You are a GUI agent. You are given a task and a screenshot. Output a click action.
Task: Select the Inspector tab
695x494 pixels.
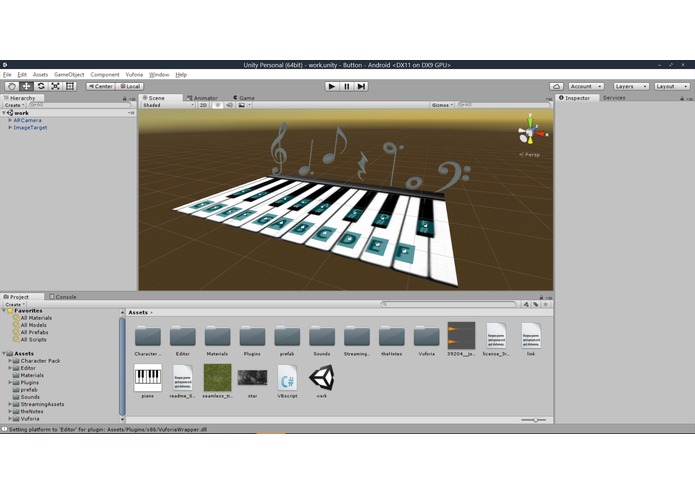click(577, 98)
